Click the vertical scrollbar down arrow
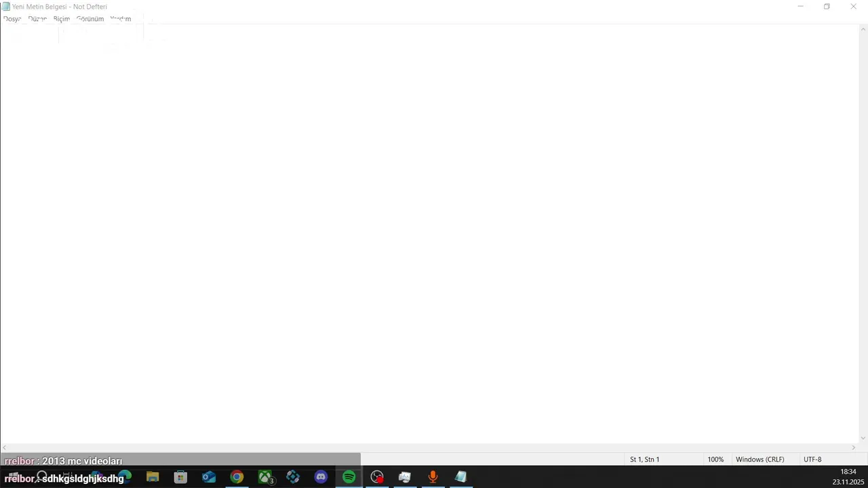This screenshot has width=868, height=488. 863,439
